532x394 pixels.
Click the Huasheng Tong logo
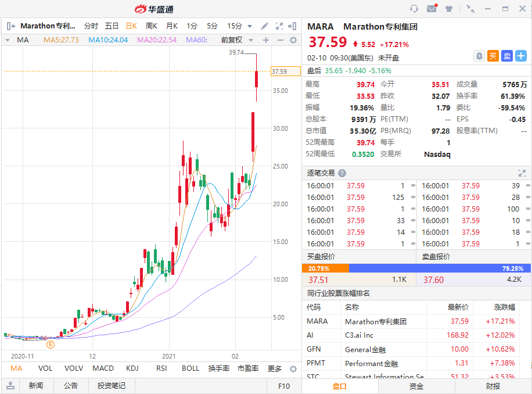(x=154, y=9)
